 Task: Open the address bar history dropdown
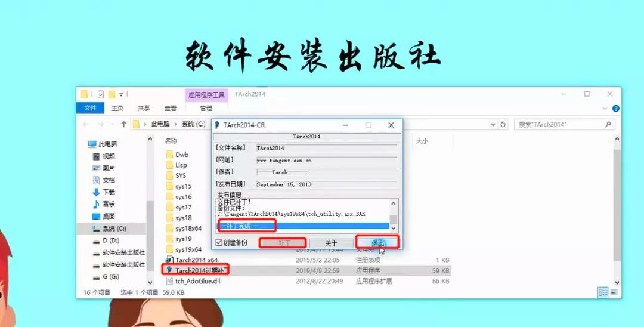coord(493,125)
